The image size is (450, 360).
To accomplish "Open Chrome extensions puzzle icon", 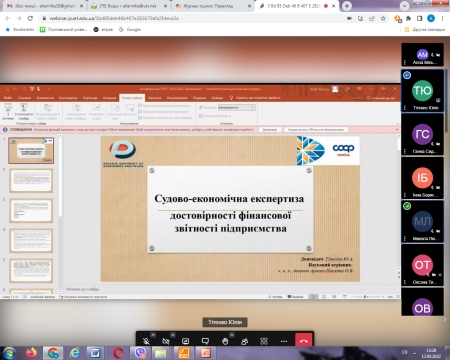I will [408, 18].
